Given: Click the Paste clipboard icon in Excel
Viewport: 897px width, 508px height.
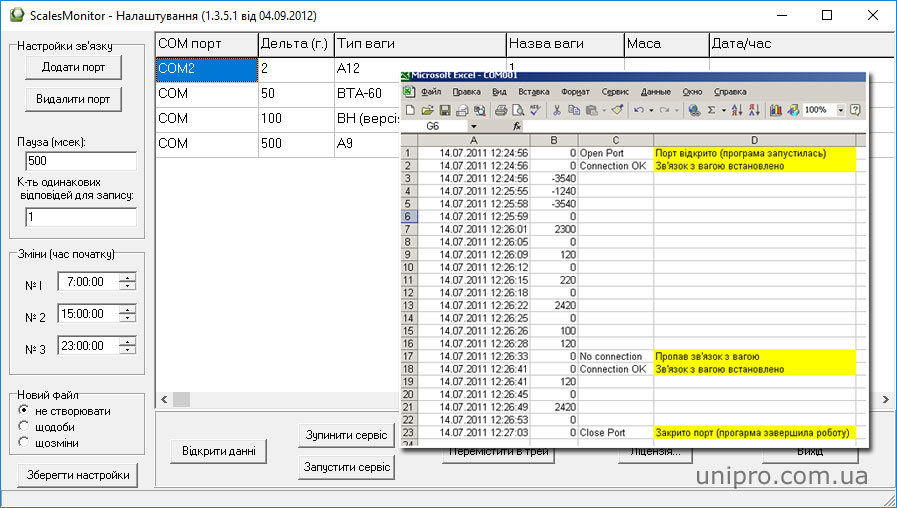Looking at the screenshot, I should point(592,110).
